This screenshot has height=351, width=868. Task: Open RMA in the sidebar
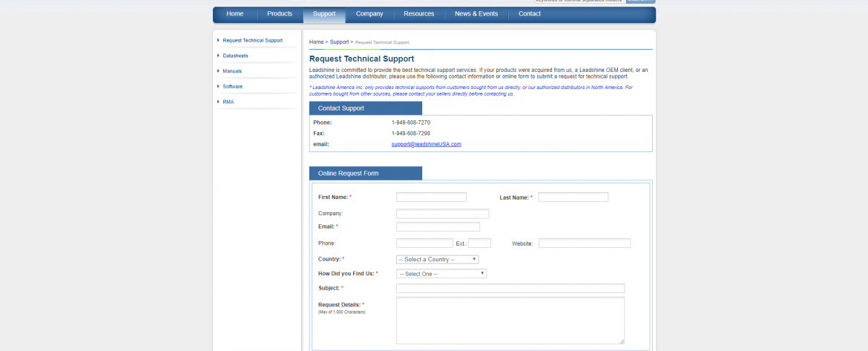coord(228,102)
